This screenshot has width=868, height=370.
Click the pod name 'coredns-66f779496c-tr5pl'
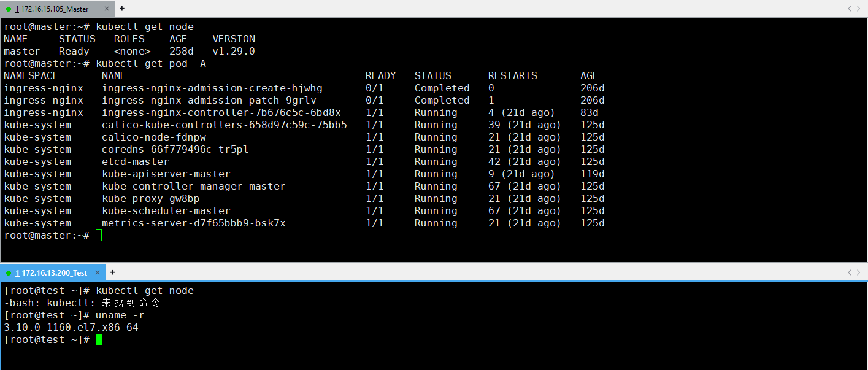click(175, 150)
